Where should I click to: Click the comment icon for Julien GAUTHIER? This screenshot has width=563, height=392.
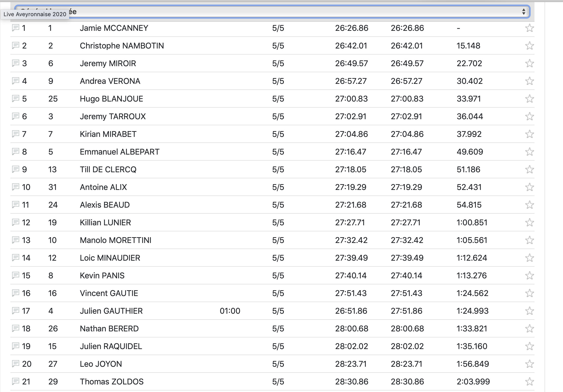click(x=16, y=310)
